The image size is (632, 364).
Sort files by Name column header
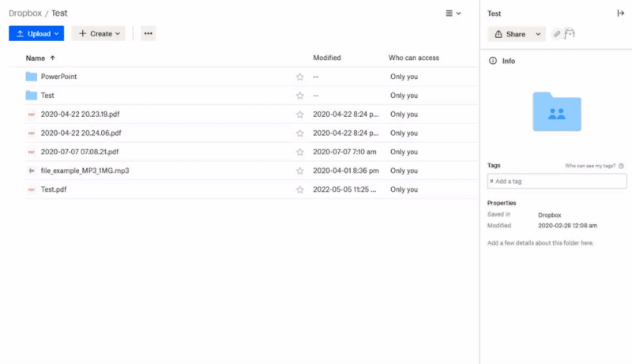click(36, 58)
